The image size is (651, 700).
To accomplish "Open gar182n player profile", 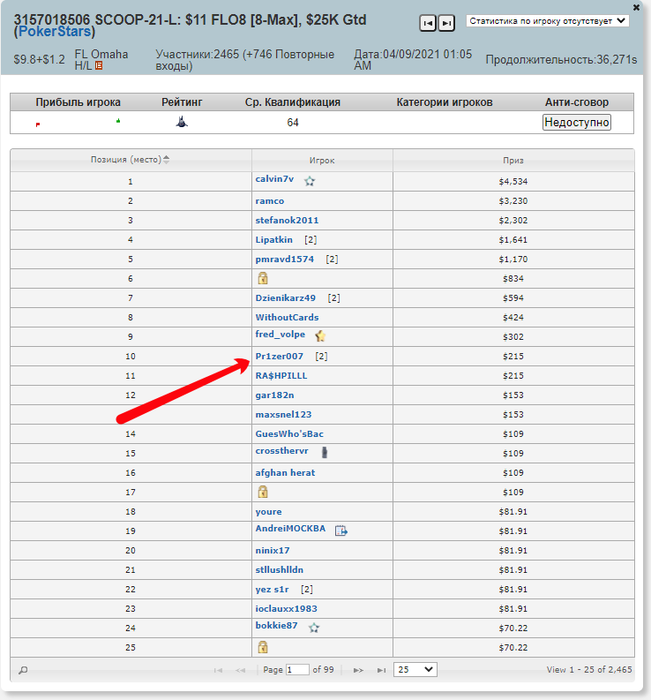I will [x=275, y=395].
